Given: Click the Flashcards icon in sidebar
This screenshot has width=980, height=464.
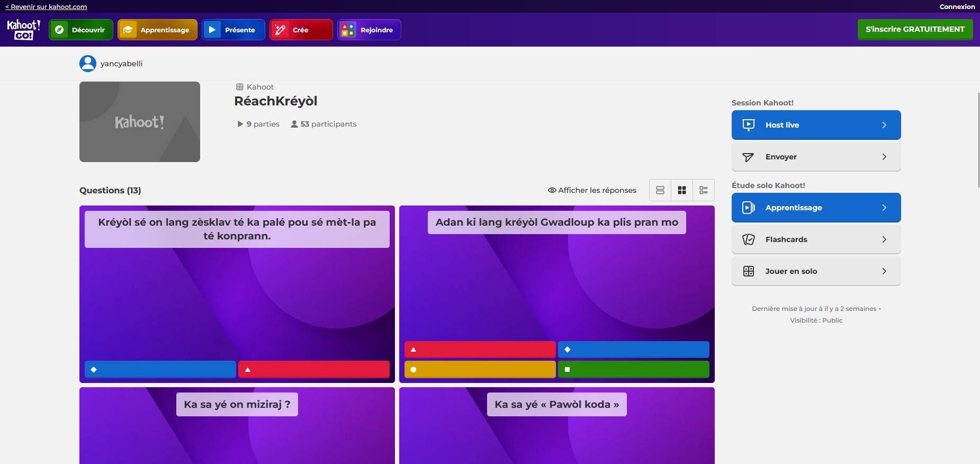Looking at the screenshot, I should (x=748, y=239).
